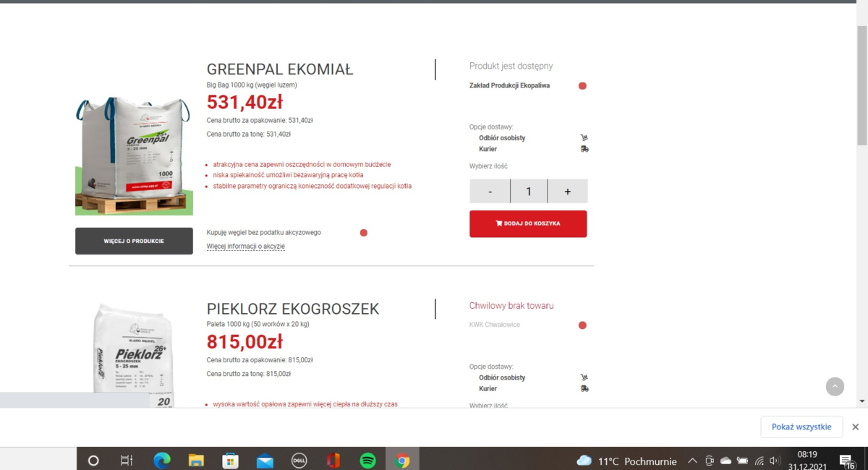Viewport: 868px width, 470px height.
Task: Click the Dodaj do koszyka button
Action: 528,223
